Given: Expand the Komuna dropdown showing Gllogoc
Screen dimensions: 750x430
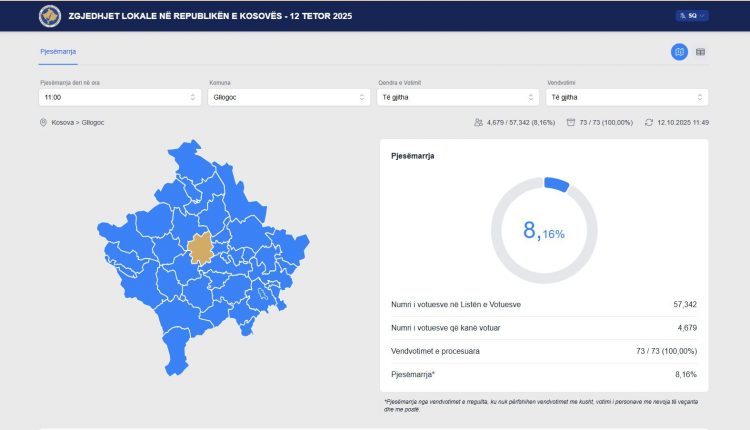Looking at the screenshot, I should (289, 97).
